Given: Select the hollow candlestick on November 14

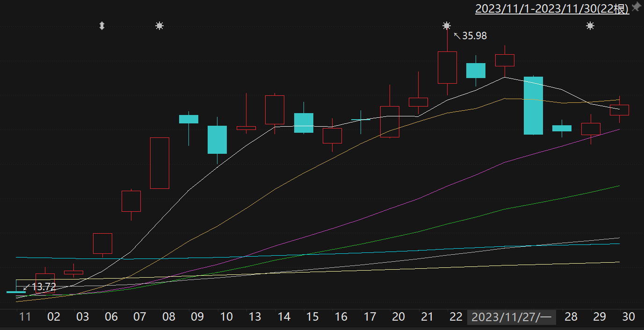Looking at the screenshot, I should pyautogui.click(x=275, y=109).
